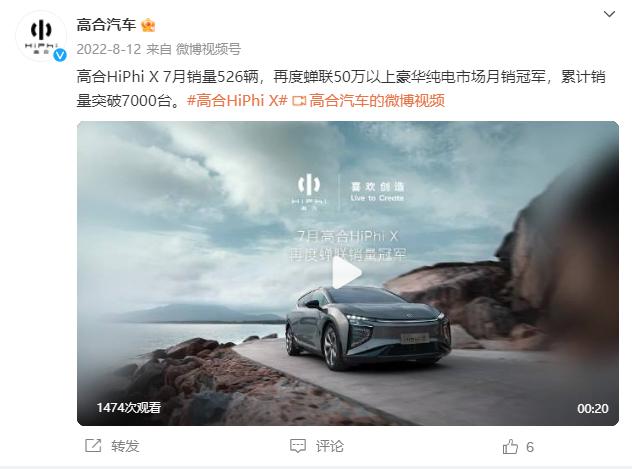Click the 微博视频号 source link
Image resolution: width=632 pixels, height=469 pixels.
208,49
